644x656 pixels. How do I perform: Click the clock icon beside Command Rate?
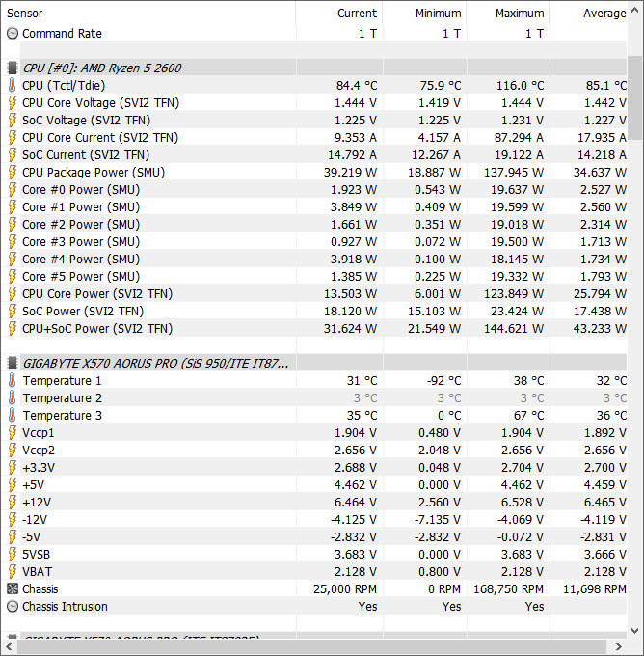pos(12,34)
